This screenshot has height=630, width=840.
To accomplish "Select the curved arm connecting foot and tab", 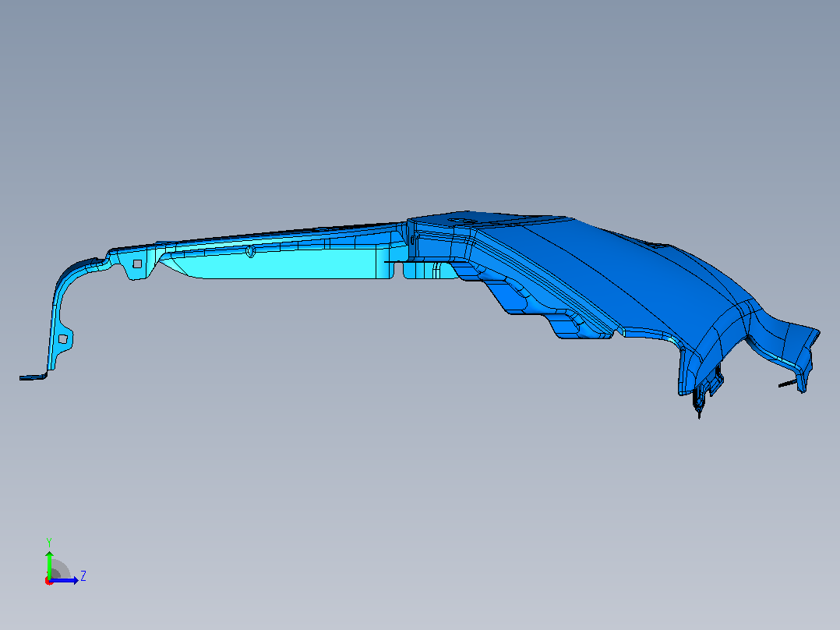I will click(x=64, y=311).
